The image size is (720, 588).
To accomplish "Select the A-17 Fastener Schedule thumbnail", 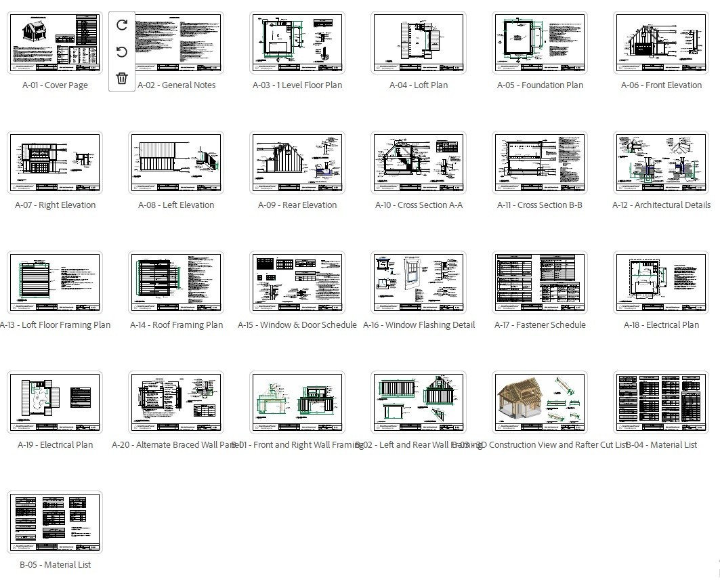I will point(540,282).
